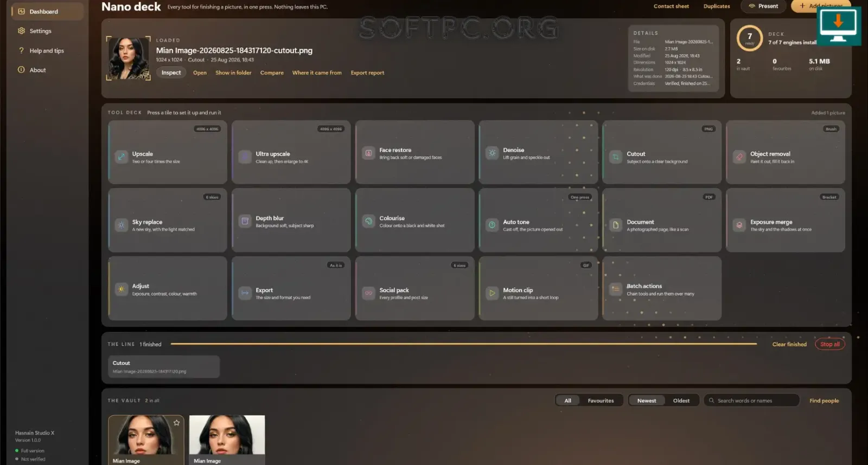This screenshot has height=465, width=868.
Task: Click the Stop all button
Action: [830, 344]
